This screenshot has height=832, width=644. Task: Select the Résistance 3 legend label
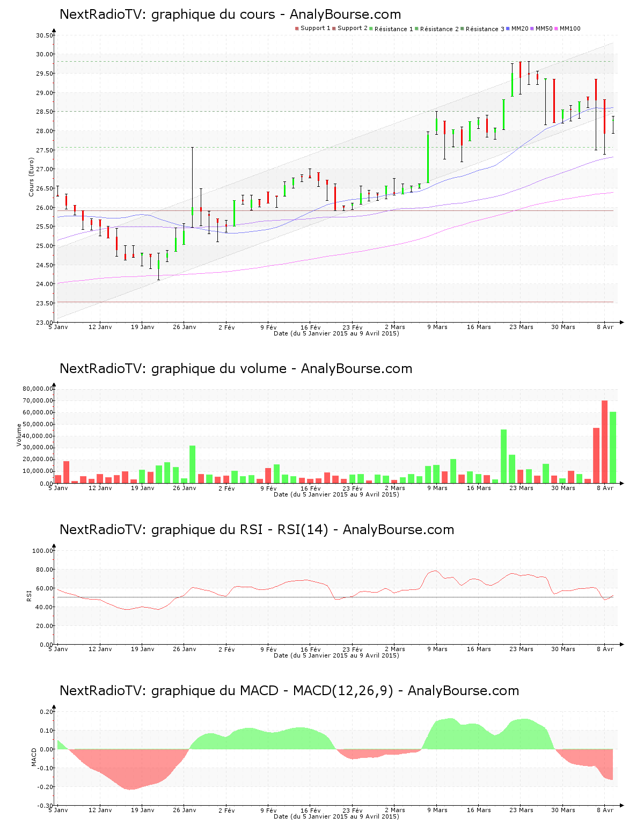coord(485,29)
